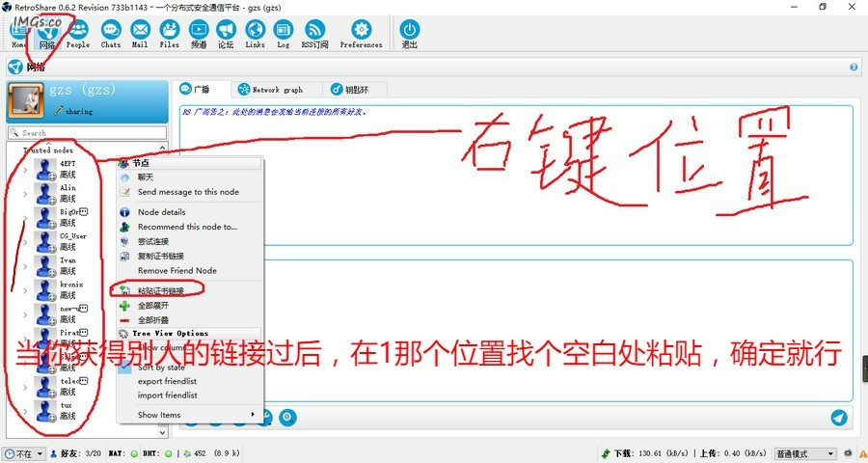Image resolution: width=868 pixels, height=463 pixels.
Task: Choose 尝试连接 in the context menu
Action: click(189, 241)
